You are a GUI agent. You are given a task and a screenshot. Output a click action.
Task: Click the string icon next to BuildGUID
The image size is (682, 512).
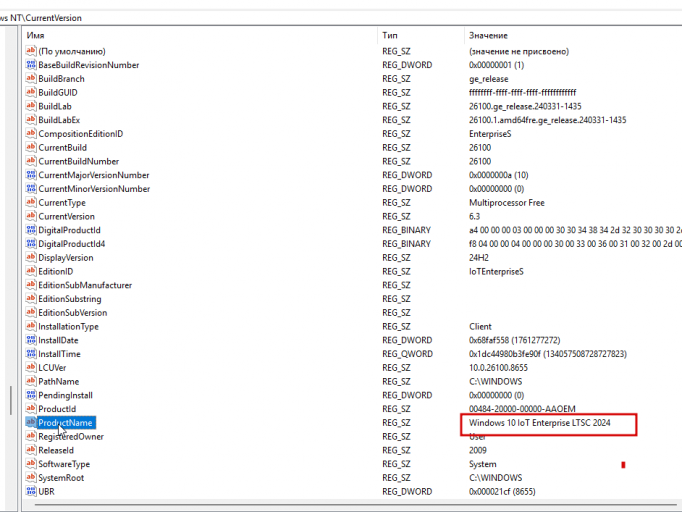coord(30,92)
